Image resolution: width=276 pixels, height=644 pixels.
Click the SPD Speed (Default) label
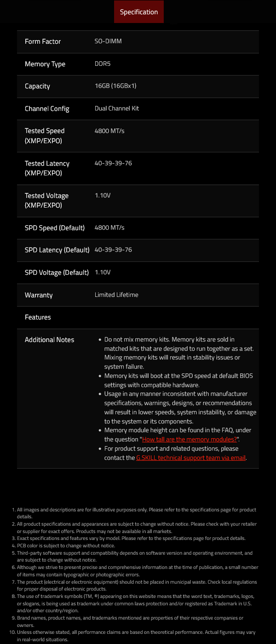tap(55, 227)
